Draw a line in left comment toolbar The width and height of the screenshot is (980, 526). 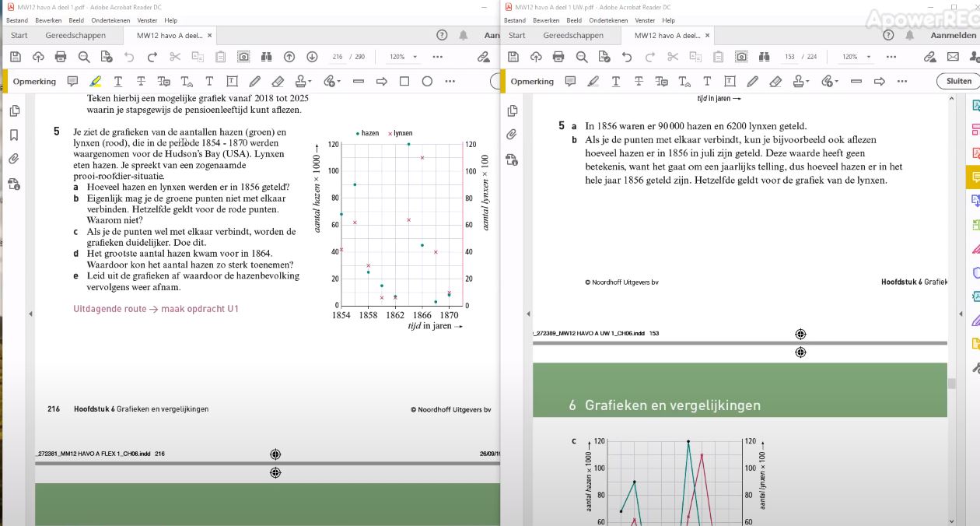[x=359, y=81]
